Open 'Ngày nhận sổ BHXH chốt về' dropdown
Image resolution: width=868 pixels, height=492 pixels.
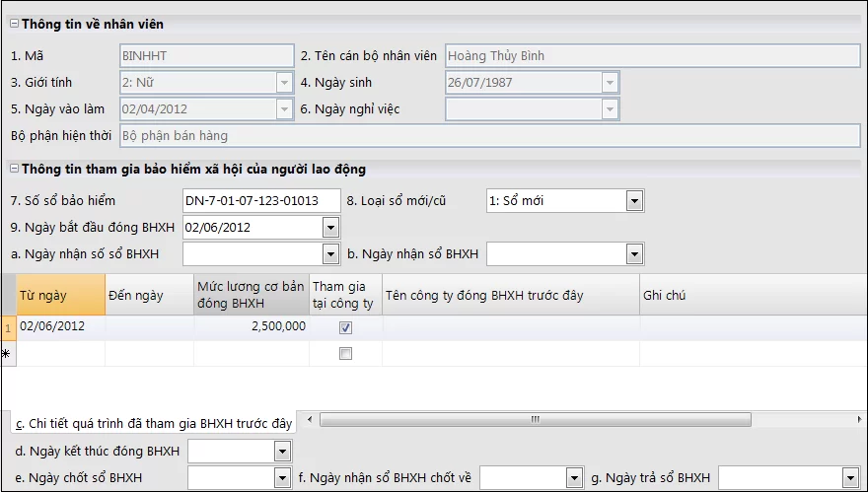point(574,478)
